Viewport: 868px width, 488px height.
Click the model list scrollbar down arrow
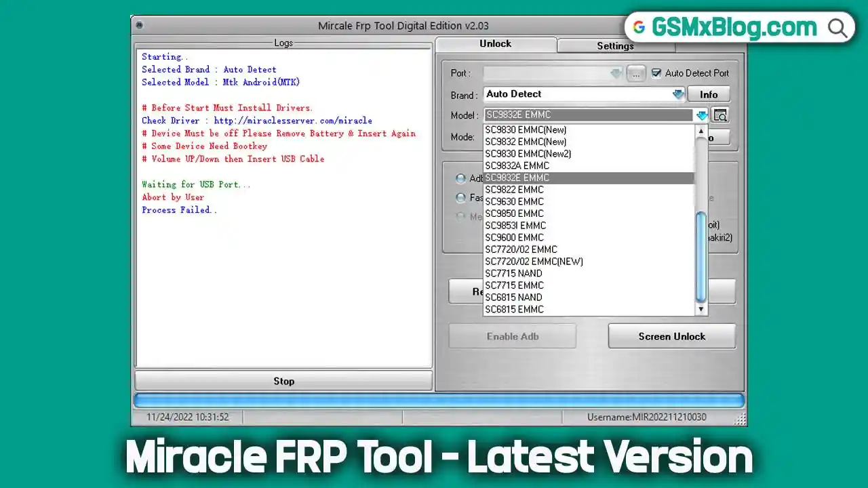(701, 309)
